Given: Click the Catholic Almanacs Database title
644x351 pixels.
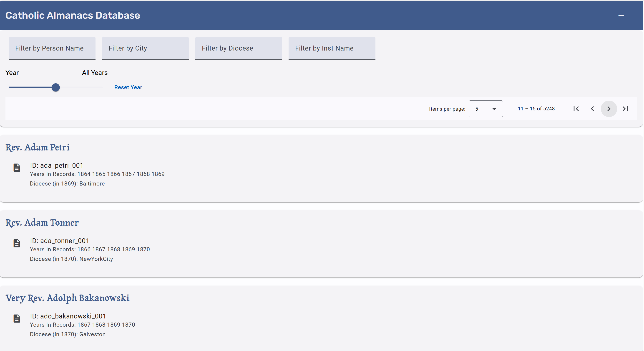Looking at the screenshot, I should pos(73,15).
